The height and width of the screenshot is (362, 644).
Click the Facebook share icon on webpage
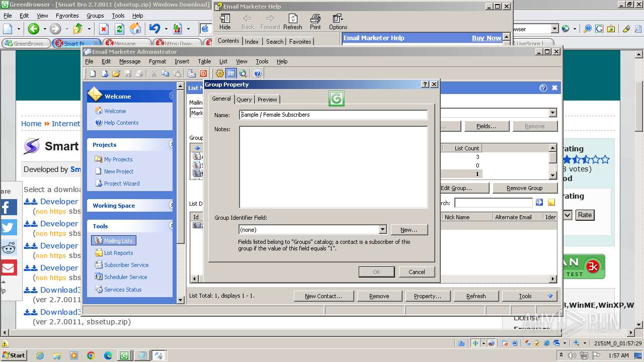(x=8, y=207)
